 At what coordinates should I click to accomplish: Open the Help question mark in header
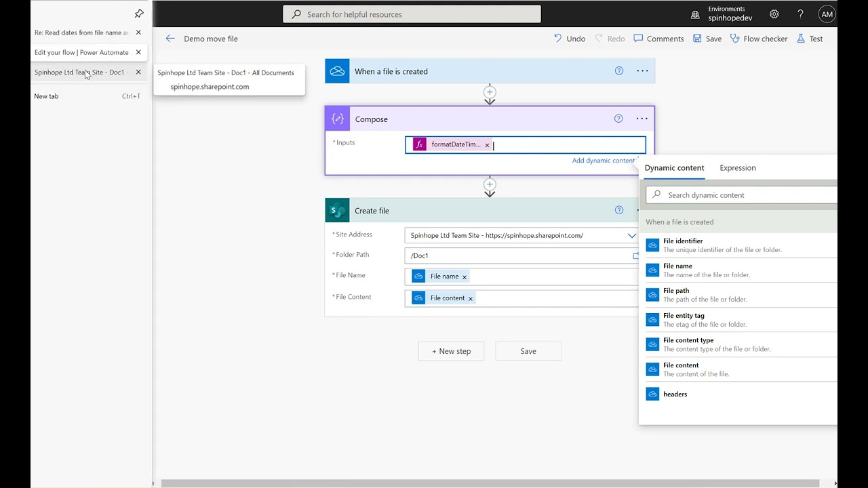800,14
